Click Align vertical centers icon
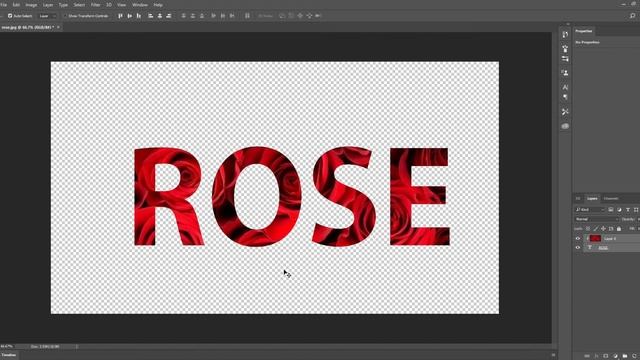Image resolution: width=640 pixels, height=360 pixels. point(129,16)
